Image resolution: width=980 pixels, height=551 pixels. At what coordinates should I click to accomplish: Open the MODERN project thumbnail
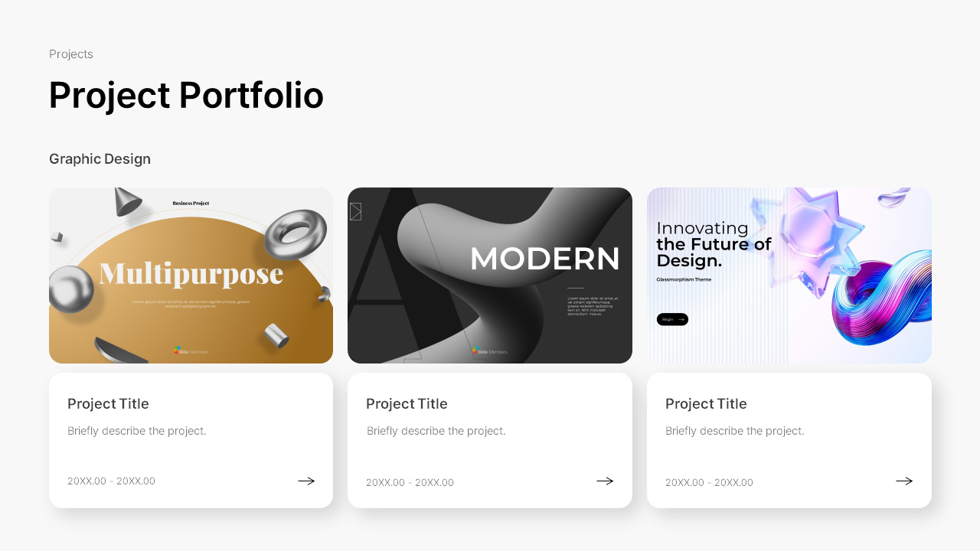pyautogui.click(x=490, y=275)
